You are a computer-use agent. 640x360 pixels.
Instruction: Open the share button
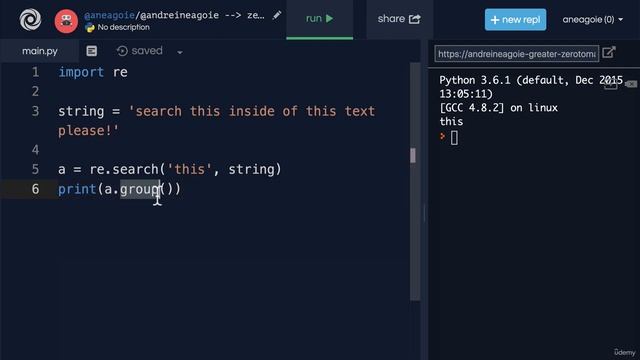coord(399,19)
